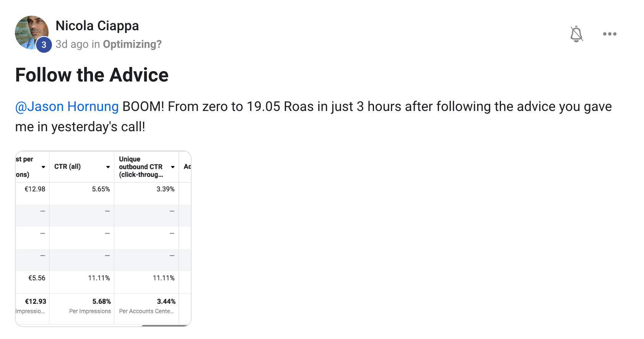Open the Follow the Advice post title
The height and width of the screenshot is (339, 644).
coord(92,75)
